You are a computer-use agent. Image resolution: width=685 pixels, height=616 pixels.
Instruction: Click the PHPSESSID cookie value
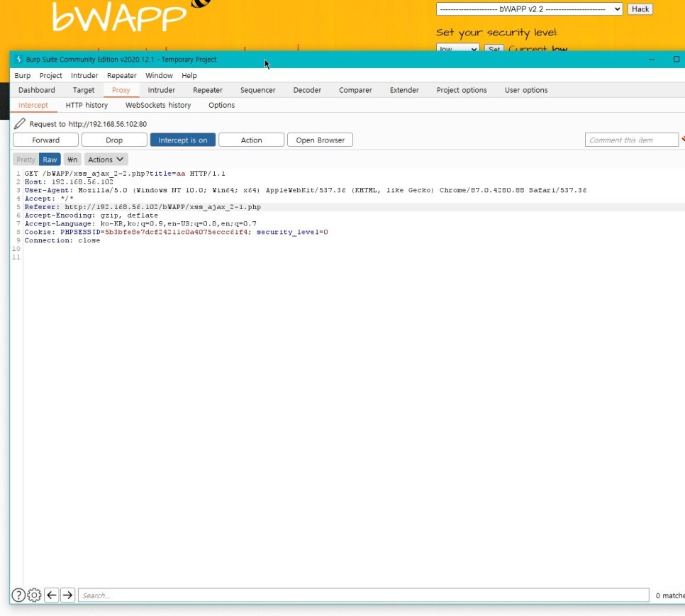click(x=176, y=232)
